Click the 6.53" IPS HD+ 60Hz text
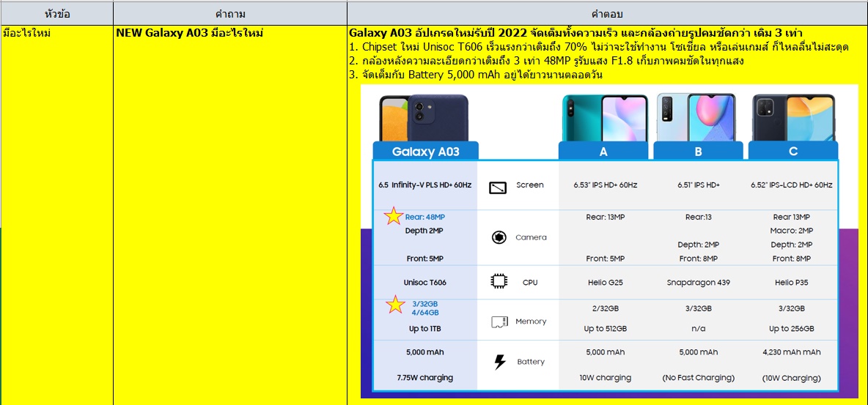The width and height of the screenshot is (868, 405). coord(605,185)
